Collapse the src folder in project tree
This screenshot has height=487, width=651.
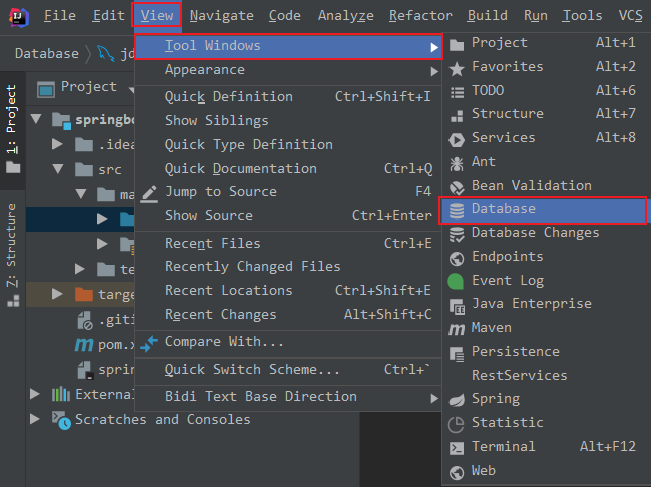click(x=58, y=170)
